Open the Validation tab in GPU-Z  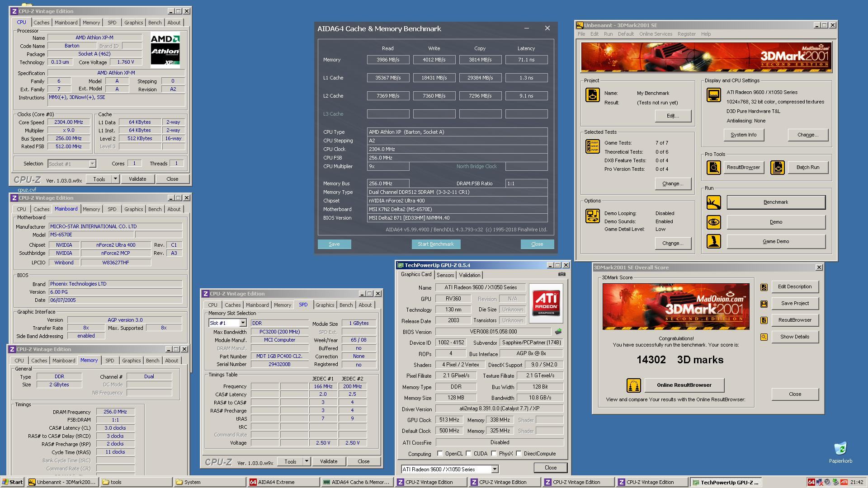[x=470, y=275]
